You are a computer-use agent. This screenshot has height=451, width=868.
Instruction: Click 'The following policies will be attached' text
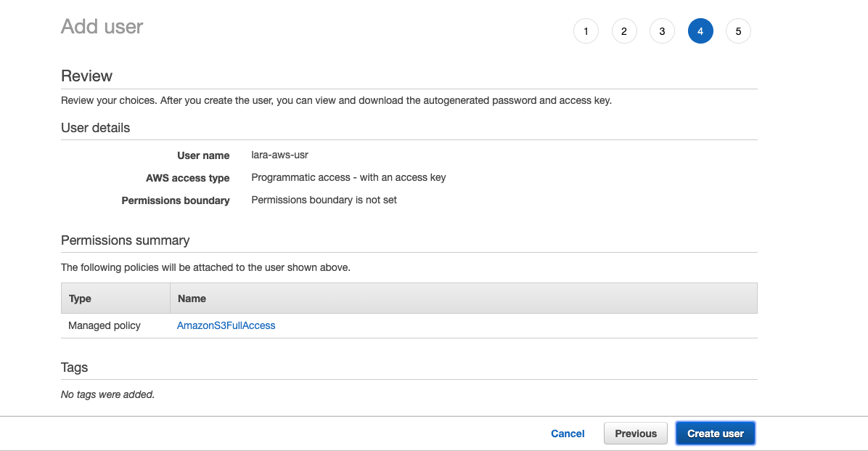pyautogui.click(x=205, y=267)
